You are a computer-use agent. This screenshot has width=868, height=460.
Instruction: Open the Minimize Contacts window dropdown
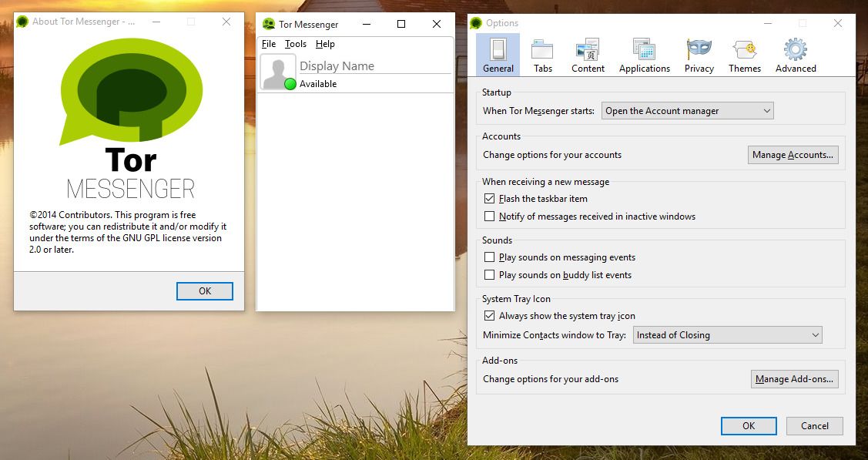point(727,334)
